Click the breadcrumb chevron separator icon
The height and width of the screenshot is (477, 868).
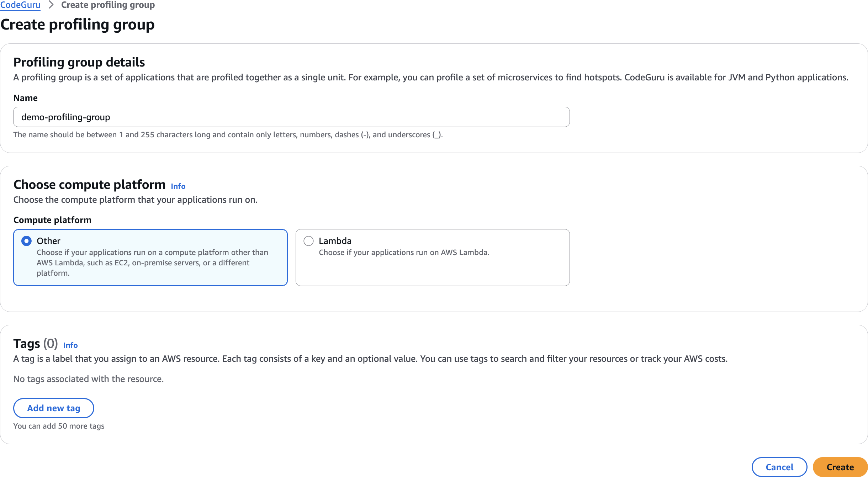pyautogui.click(x=51, y=5)
